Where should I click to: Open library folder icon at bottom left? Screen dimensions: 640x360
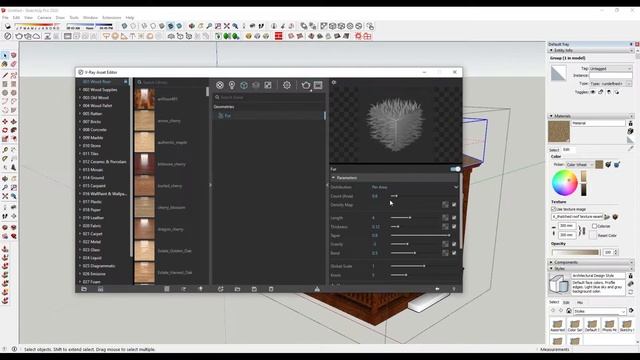click(84, 289)
